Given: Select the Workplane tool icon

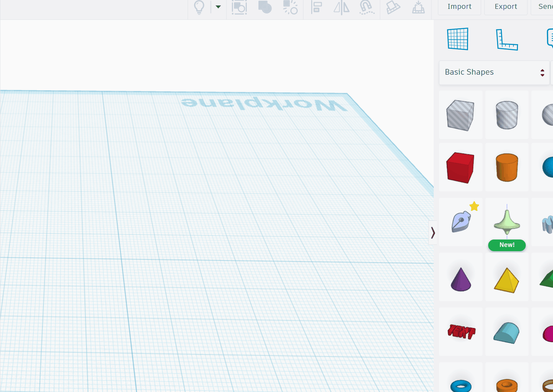Looking at the screenshot, I should tap(458, 39).
